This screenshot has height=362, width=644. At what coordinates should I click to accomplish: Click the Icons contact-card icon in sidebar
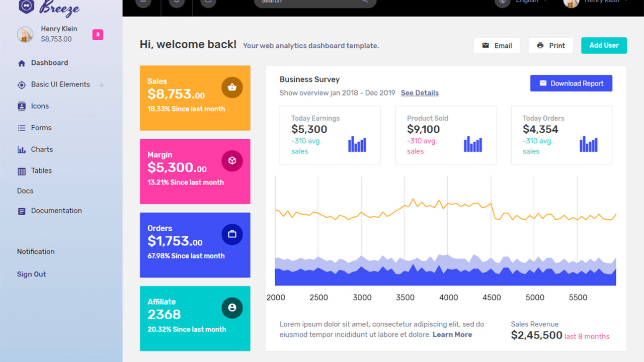pos(22,106)
